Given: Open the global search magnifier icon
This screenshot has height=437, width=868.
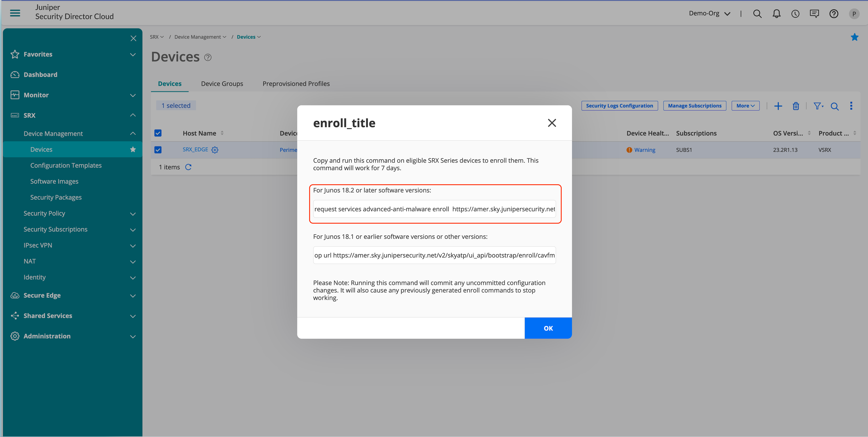Looking at the screenshot, I should pos(757,13).
